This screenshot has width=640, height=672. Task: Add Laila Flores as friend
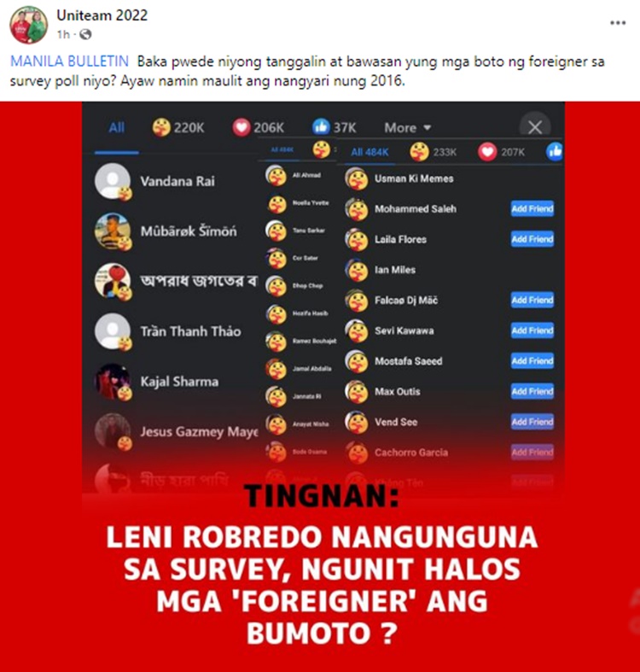click(532, 239)
